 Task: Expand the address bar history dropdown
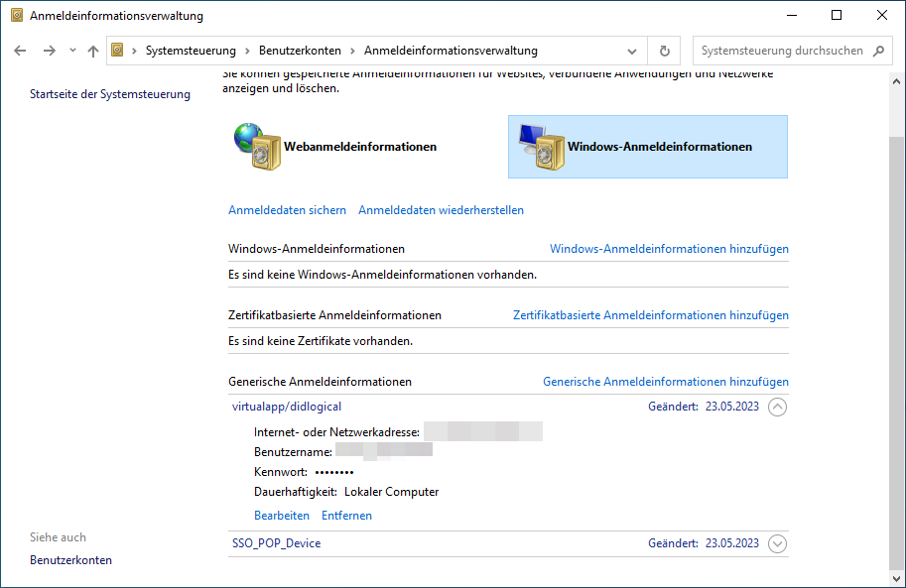(632, 52)
